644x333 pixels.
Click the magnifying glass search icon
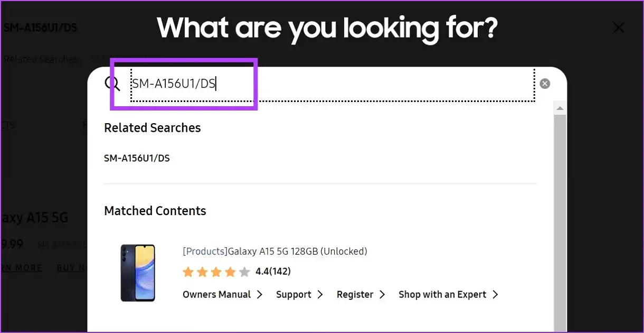tap(112, 83)
